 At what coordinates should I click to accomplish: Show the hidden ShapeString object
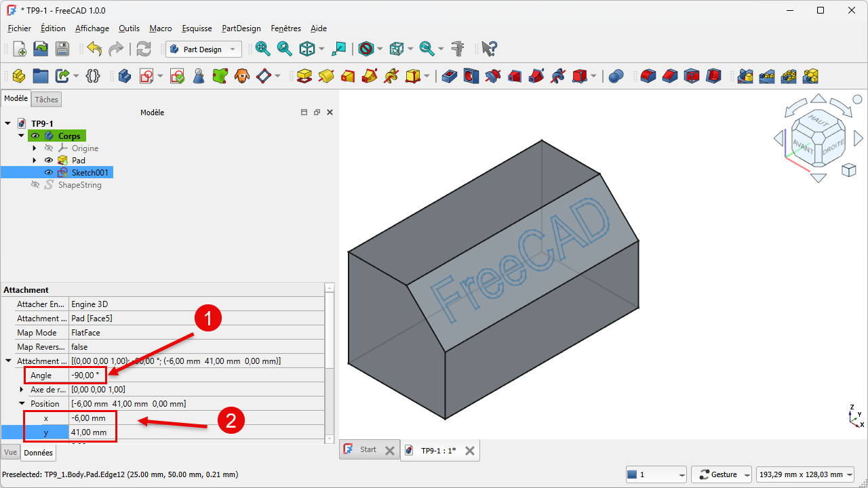[35, 185]
